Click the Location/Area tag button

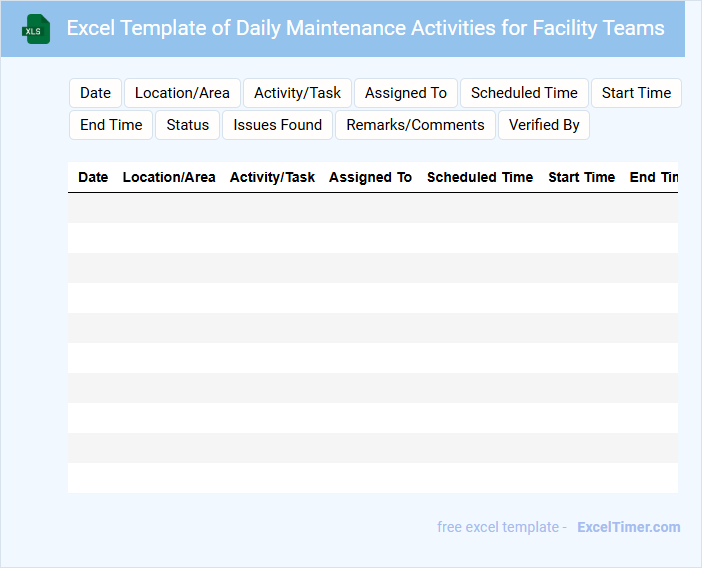[x=182, y=93]
